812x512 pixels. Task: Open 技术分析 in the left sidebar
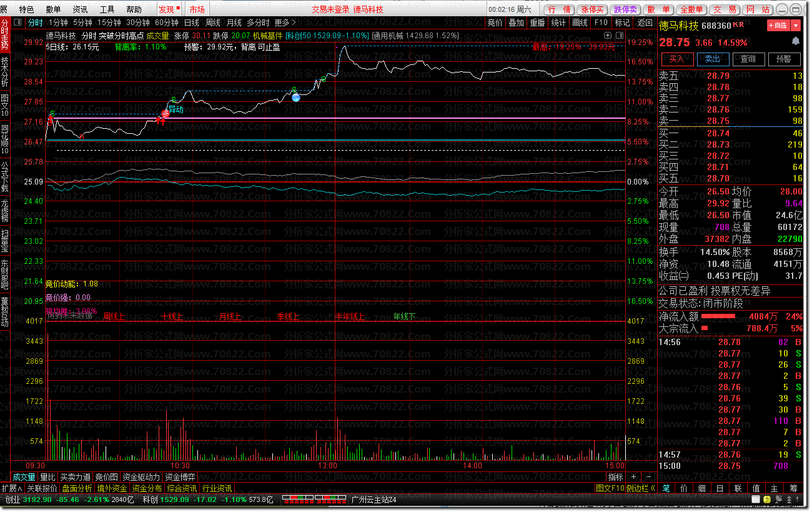(5, 72)
